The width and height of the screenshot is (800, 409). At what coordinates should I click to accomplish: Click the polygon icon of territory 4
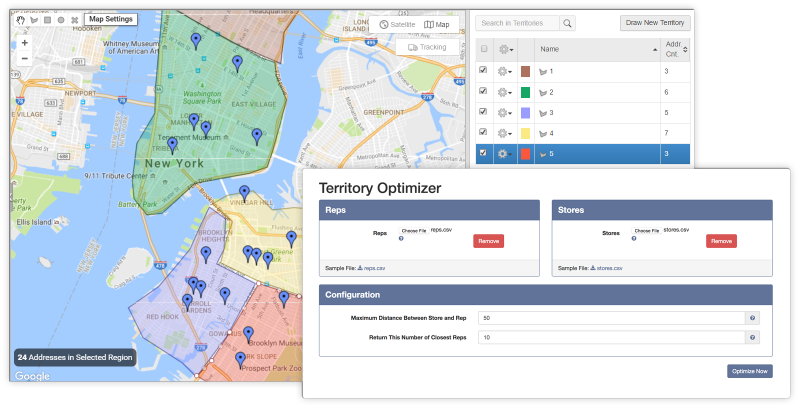point(543,133)
